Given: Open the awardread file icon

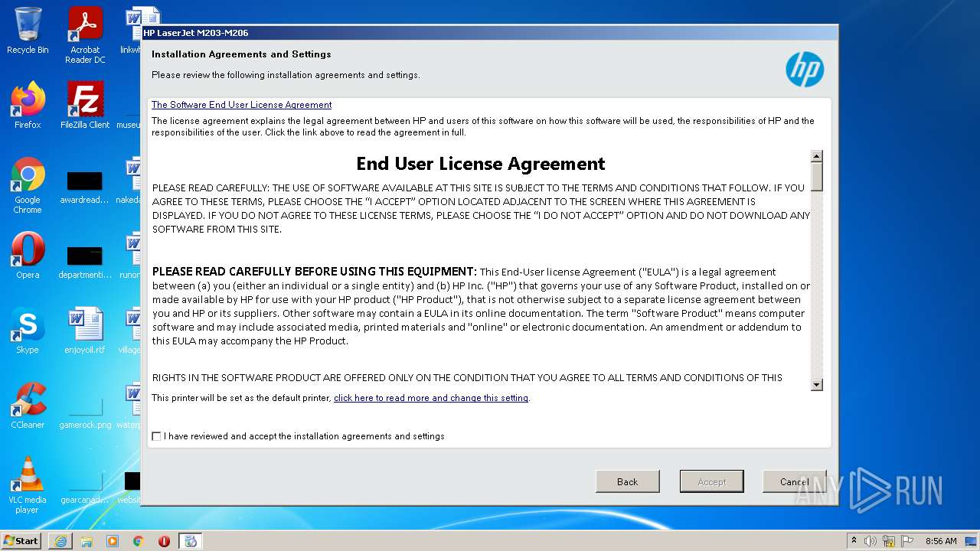Looking at the screenshot, I should 85,187.
